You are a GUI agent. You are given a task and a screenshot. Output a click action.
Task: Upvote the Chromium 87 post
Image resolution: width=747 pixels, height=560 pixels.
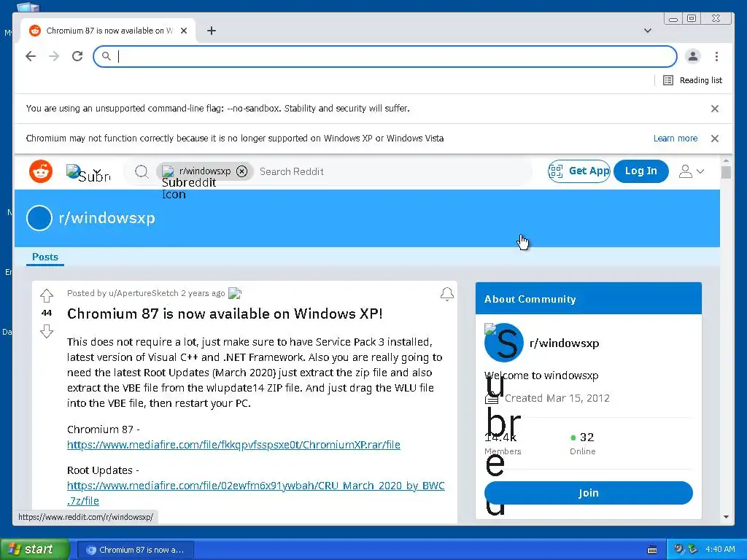(x=46, y=296)
